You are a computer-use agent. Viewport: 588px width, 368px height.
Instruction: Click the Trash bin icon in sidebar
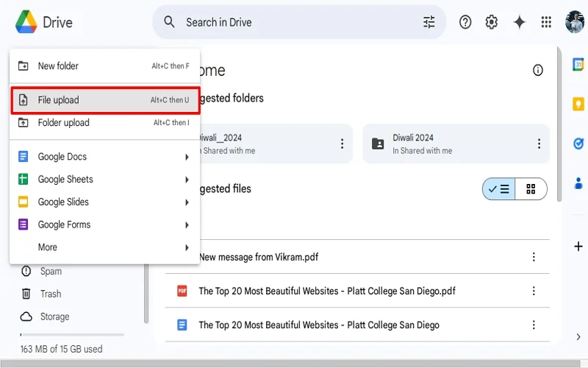coord(26,294)
